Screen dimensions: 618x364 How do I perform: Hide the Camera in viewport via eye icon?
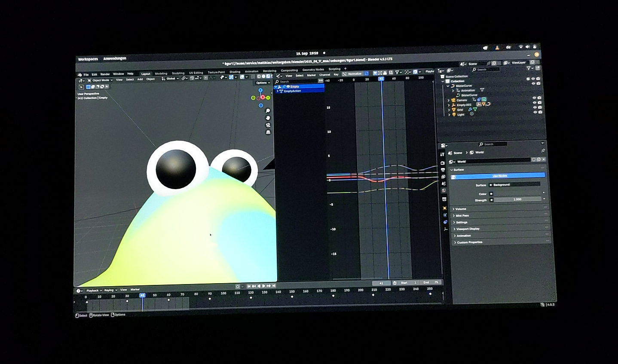click(x=534, y=98)
